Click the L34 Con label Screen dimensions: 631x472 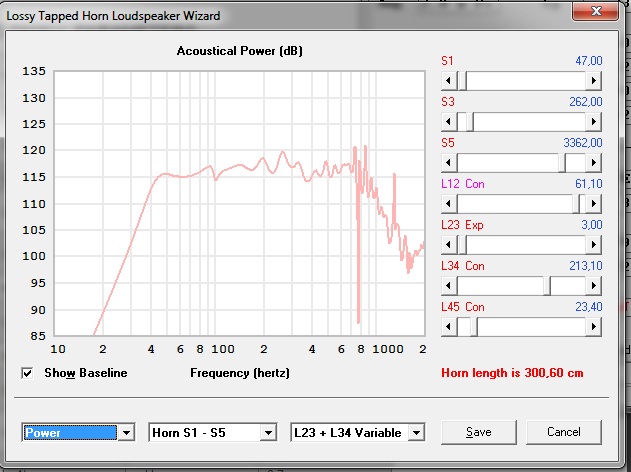point(463,266)
